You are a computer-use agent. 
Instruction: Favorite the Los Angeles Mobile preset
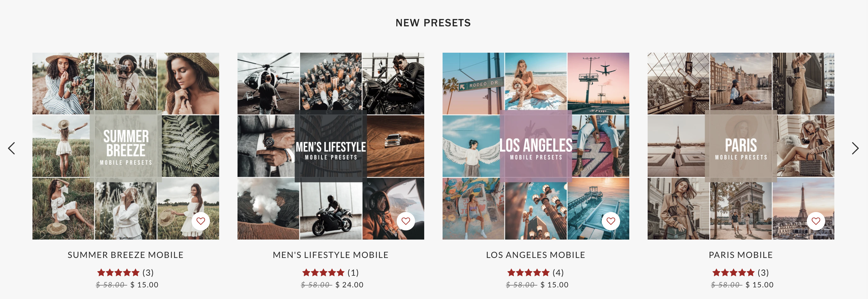611,221
